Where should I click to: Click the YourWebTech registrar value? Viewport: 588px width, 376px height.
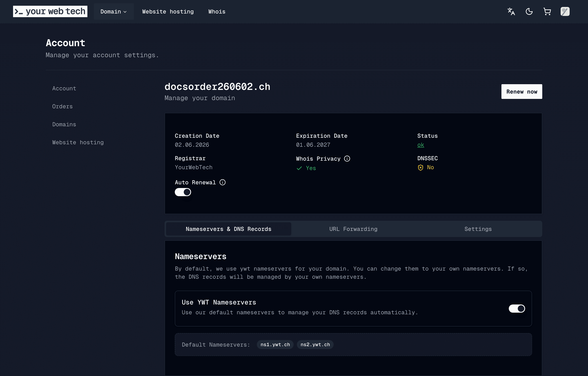pos(194,168)
